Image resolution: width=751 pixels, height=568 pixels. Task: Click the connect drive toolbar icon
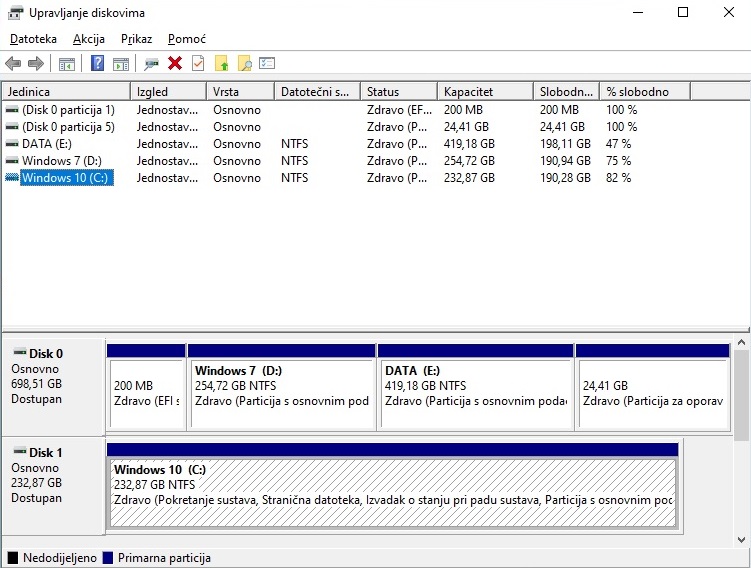tap(151, 64)
